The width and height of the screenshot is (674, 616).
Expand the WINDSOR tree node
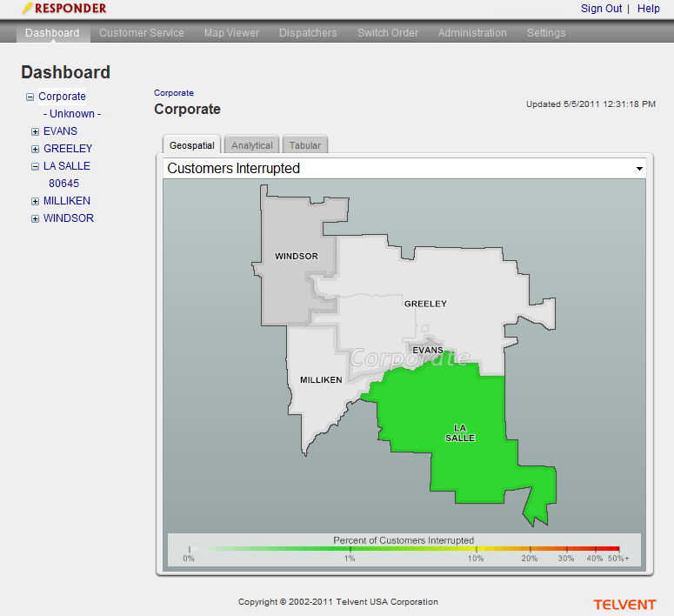pyautogui.click(x=35, y=219)
